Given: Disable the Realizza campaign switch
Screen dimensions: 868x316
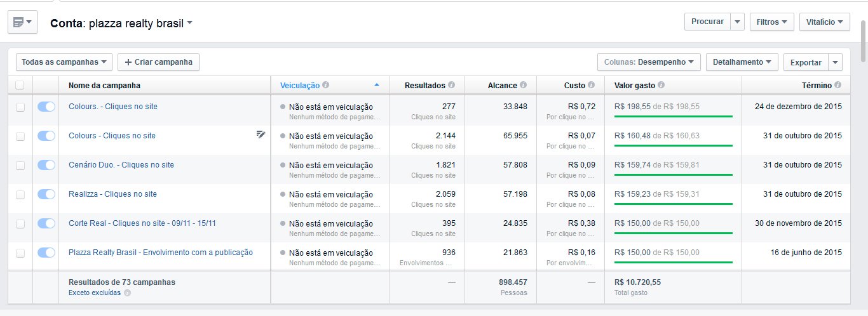Looking at the screenshot, I should tap(46, 194).
